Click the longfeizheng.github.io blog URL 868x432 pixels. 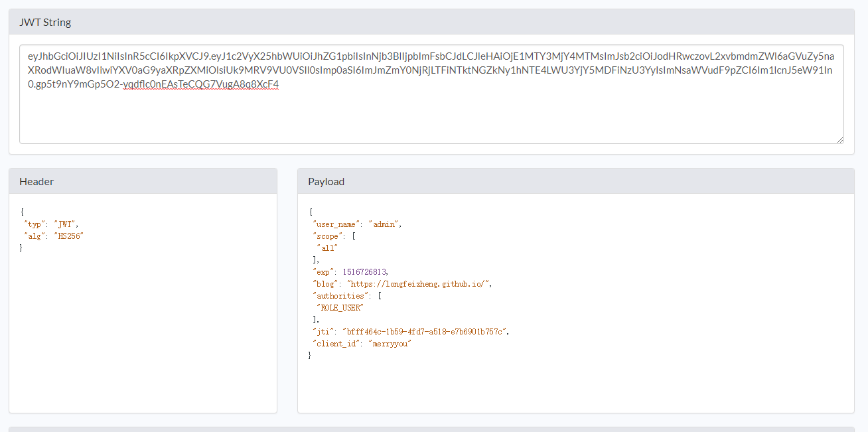pos(419,284)
